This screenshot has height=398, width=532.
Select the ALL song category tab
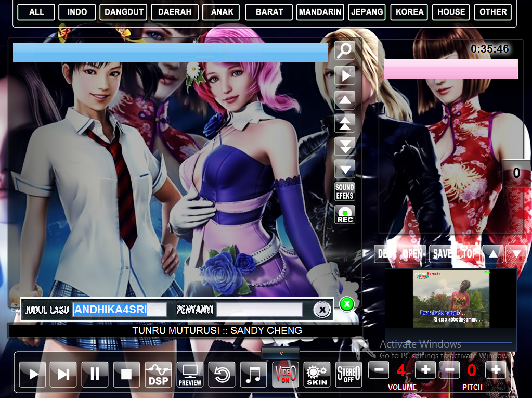coord(36,12)
